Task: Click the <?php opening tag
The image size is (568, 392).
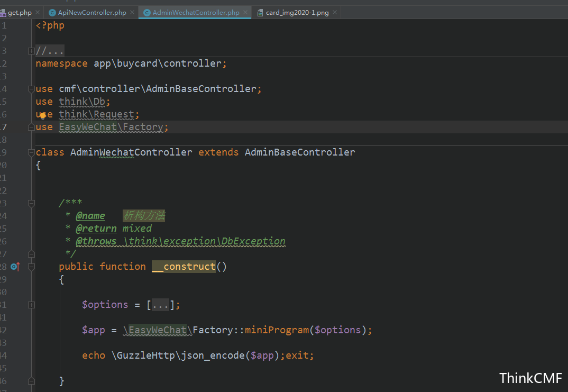Action: [50, 26]
